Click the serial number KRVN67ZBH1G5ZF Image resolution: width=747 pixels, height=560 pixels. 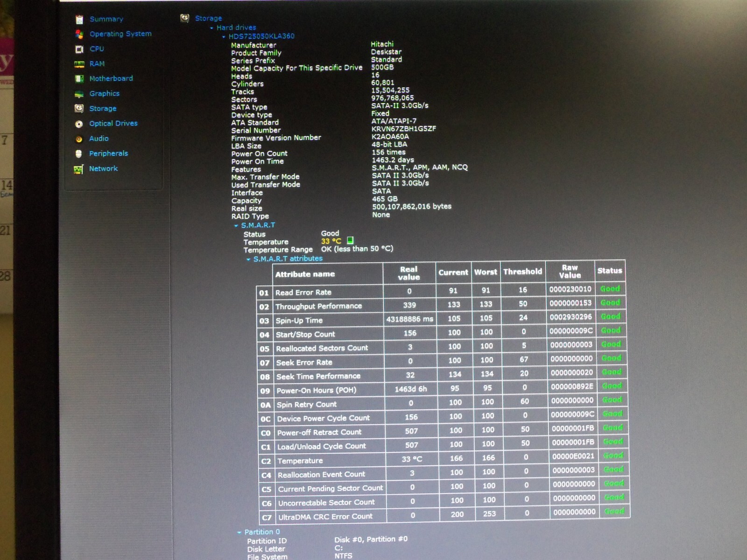[404, 129]
